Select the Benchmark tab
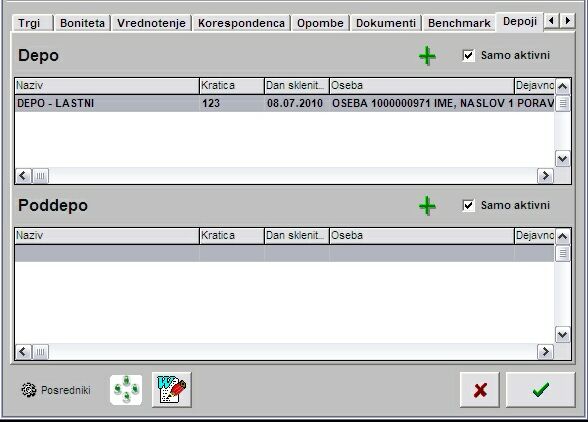The height and width of the screenshot is (422, 588). (459, 23)
